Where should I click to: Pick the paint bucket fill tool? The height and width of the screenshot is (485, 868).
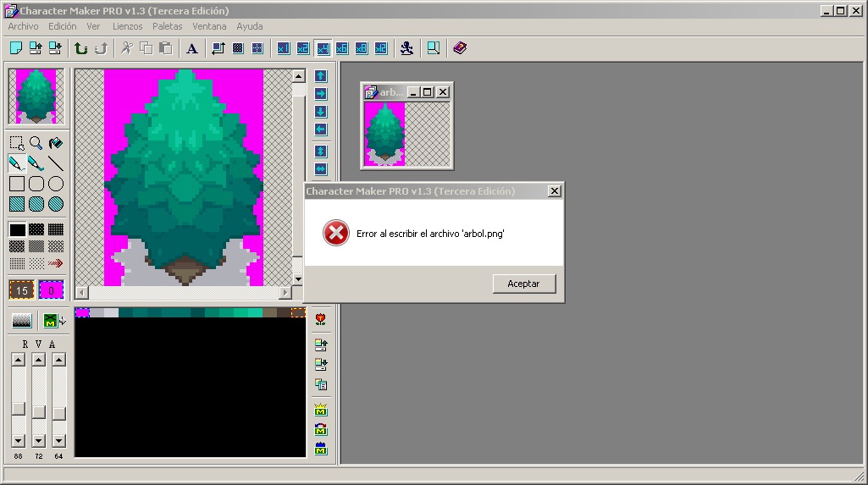pyautogui.click(x=56, y=143)
